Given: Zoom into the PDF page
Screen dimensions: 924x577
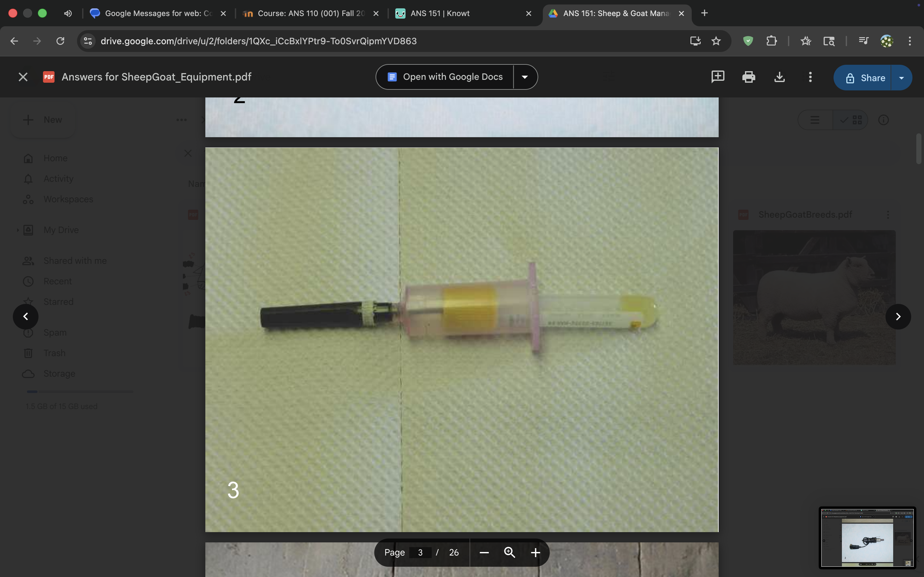Looking at the screenshot, I should [x=535, y=552].
